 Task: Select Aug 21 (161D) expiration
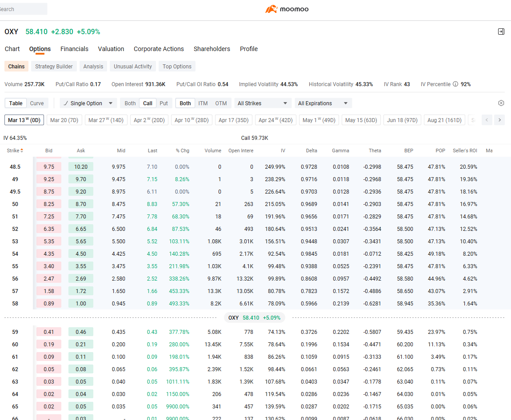point(444,120)
